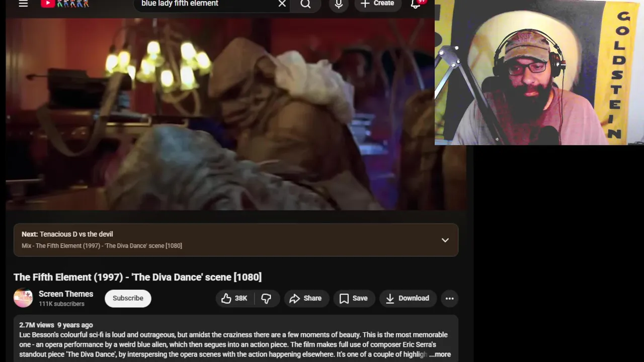Like the video with thumbs-up 38K
Image resolution: width=644 pixels, height=362 pixels.
(235, 298)
